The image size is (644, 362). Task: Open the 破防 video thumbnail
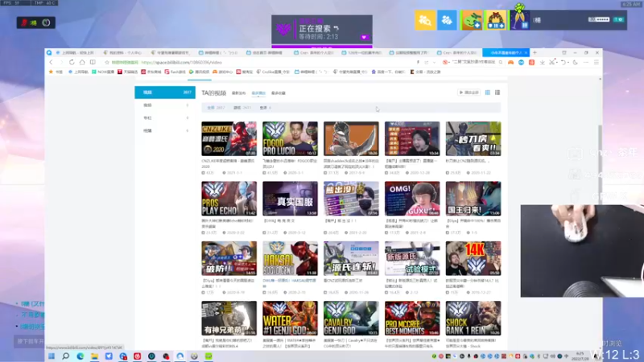[x=229, y=258]
